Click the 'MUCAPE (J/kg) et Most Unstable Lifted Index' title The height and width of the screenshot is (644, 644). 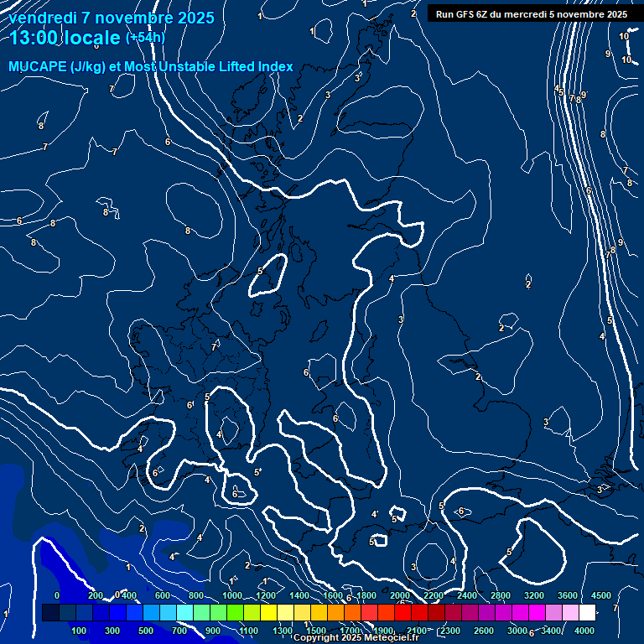tap(151, 66)
